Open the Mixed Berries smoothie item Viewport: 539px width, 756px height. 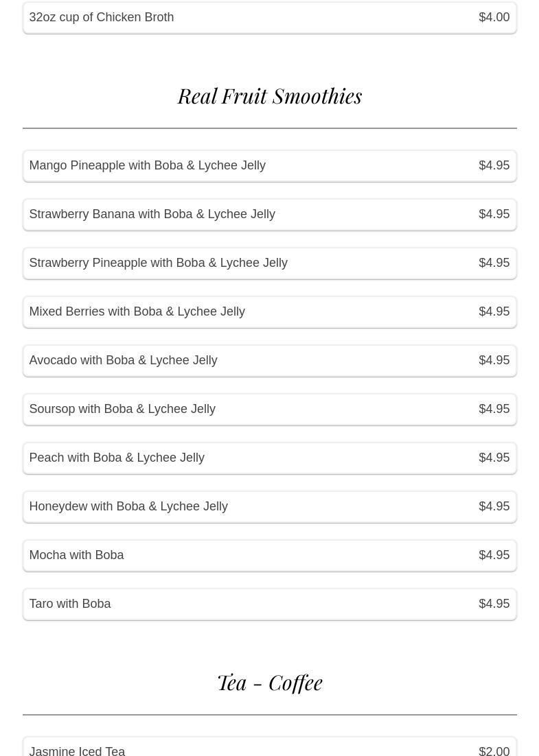point(137,311)
